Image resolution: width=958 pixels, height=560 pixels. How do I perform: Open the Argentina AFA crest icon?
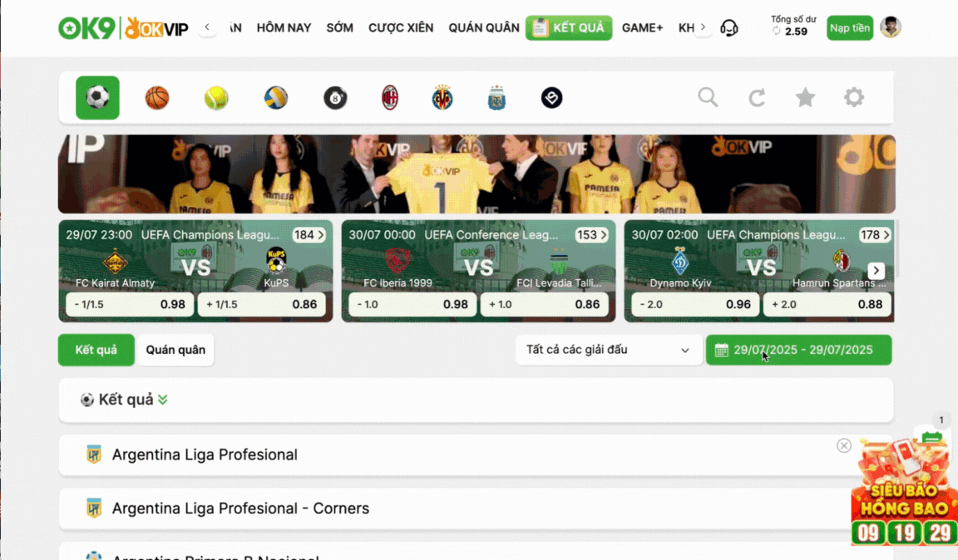496,98
